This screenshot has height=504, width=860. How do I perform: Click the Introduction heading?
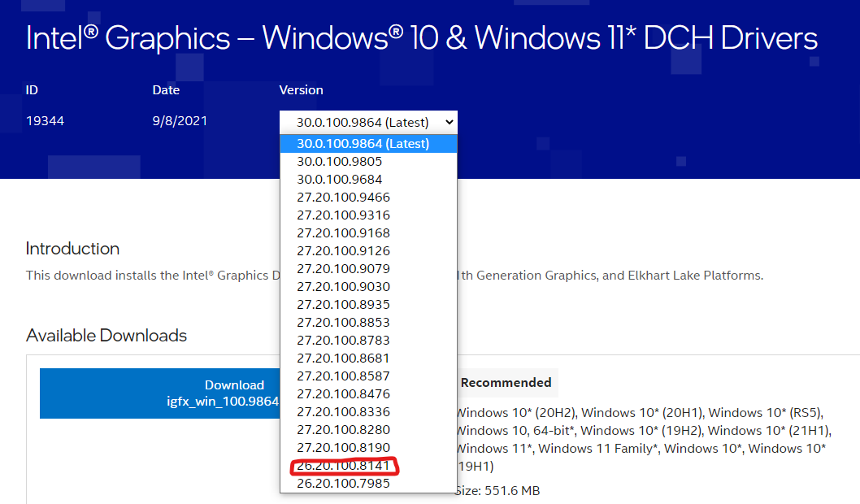[72, 249]
